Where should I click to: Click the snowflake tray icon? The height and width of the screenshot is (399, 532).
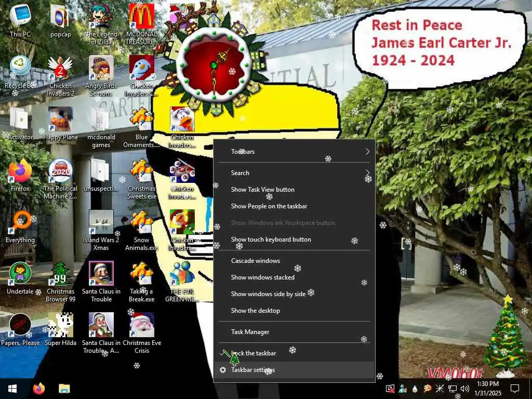pyautogui.click(x=440, y=389)
